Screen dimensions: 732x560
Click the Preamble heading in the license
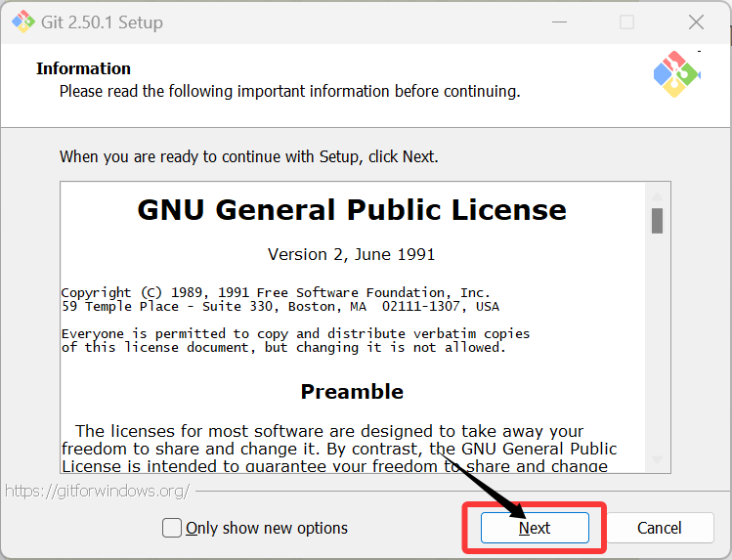[x=351, y=392]
